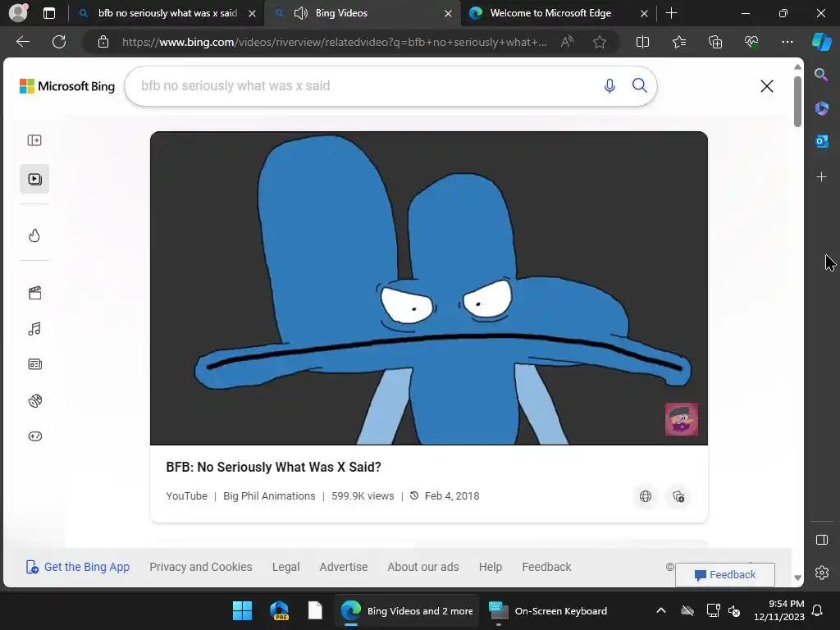Open Big Phil Animations channel

pyautogui.click(x=269, y=496)
